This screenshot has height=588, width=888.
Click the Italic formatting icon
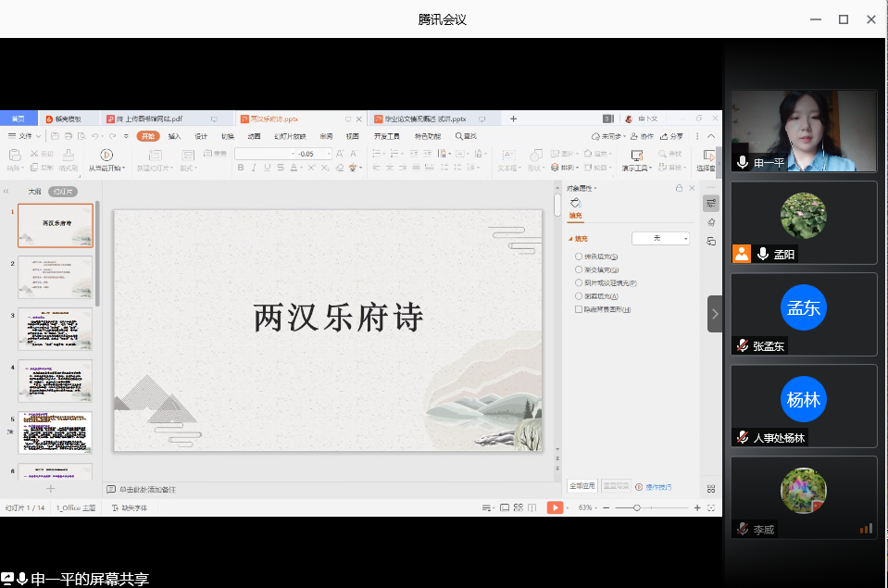pos(254,168)
